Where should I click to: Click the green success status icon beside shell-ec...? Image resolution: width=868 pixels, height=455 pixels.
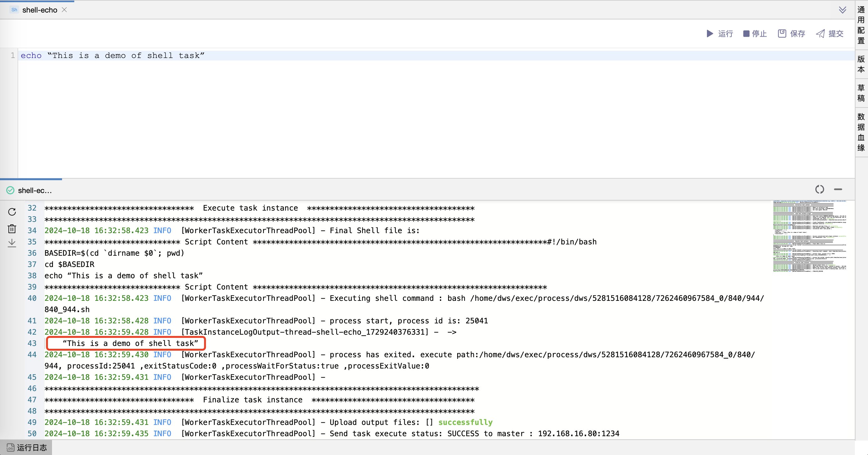[x=10, y=190]
